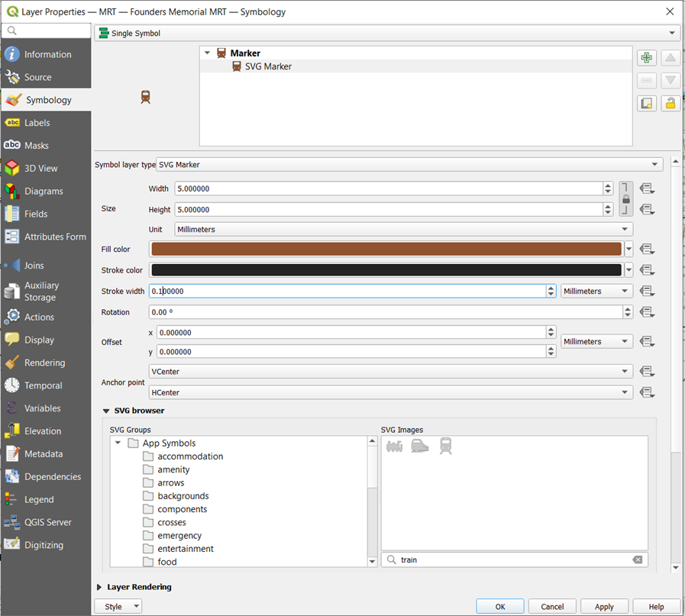Screen dimensions: 685x616
Task: Click the OK button
Action: [x=500, y=607]
